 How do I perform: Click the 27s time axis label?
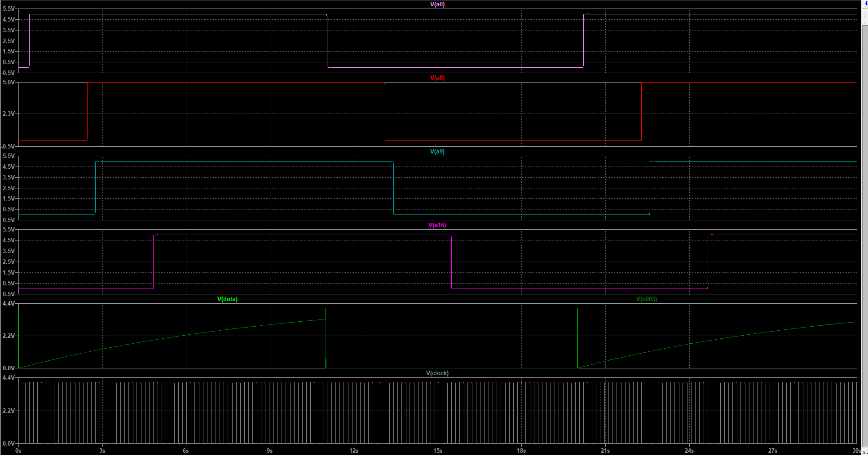point(772,451)
